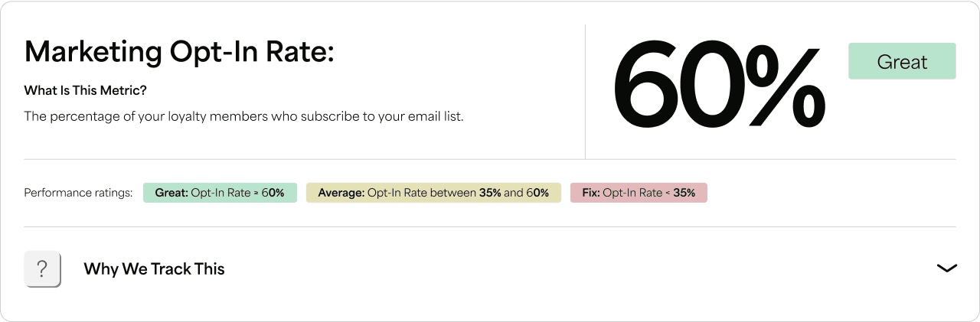Click the loyalty members description text
The width and height of the screenshot is (980, 322).
point(243,117)
